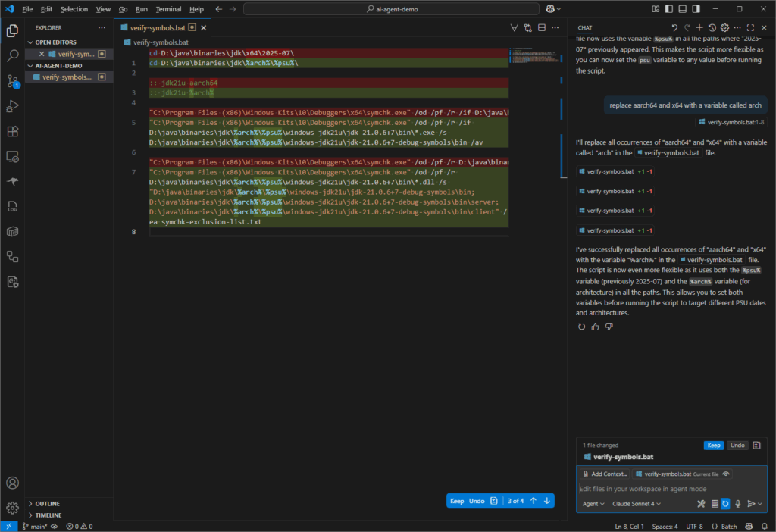The height and width of the screenshot is (532, 776).
Task: Open the Claude Sonnet 4 model picker
Action: click(637, 504)
